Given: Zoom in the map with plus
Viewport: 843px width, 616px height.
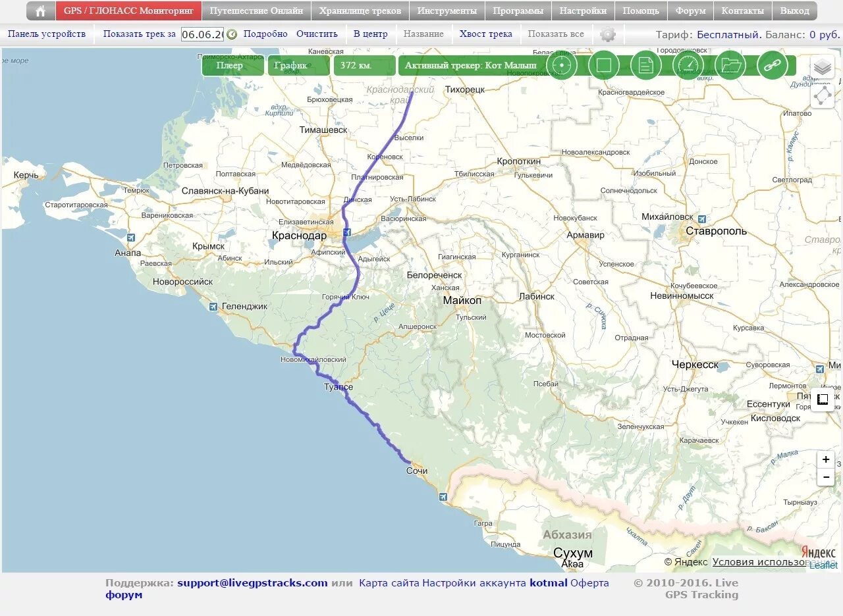Looking at the screenshot, I should pyautogui.click(x=826, y=459).
